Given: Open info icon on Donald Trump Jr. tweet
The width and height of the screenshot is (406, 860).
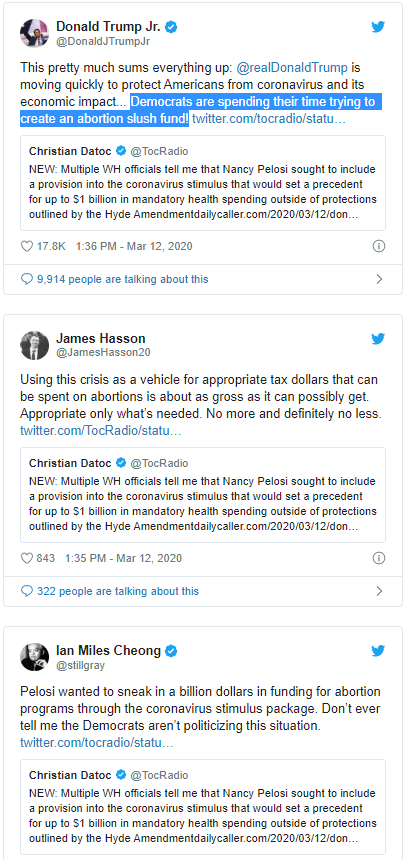Looking at the screenshot, I should pyautogui.click(x=379, y=246).
